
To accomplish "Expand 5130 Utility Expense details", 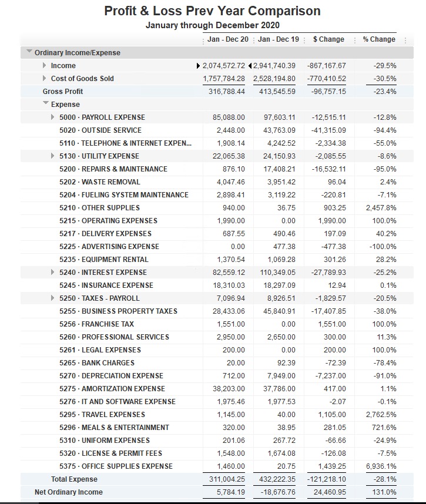I will pos(53,156).
